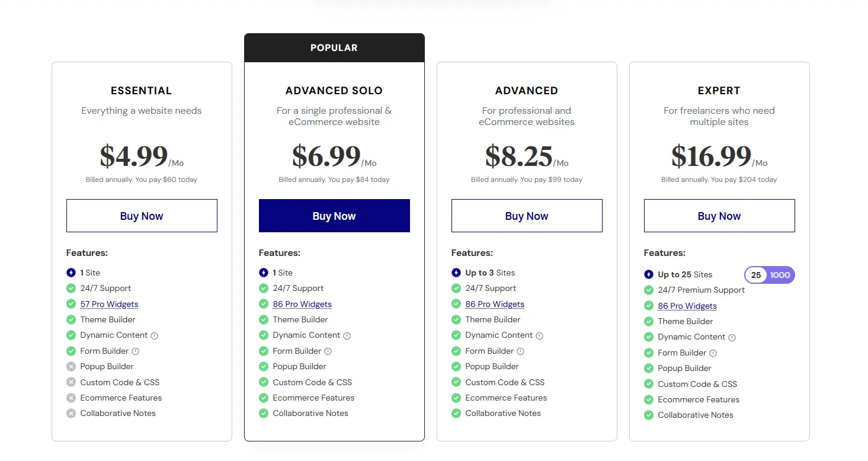
Task: Open 86 Pro Widgets link in Advanced Solo
Action: click(302, 304)
